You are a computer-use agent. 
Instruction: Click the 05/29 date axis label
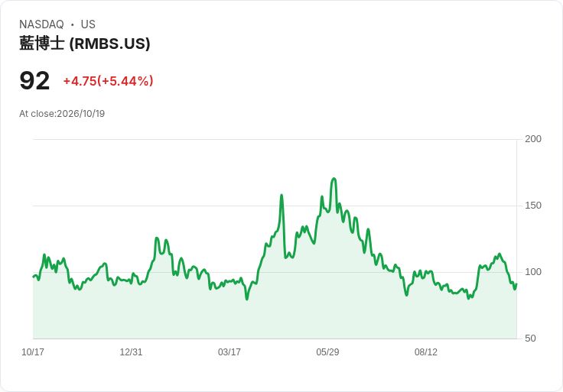pyautogui.click(x=327, y=352)
